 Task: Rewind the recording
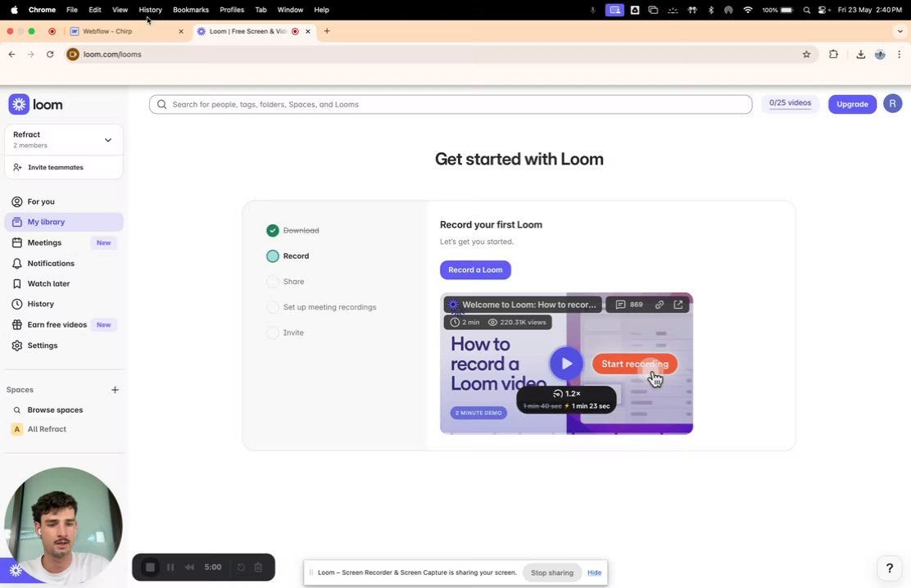189,567
